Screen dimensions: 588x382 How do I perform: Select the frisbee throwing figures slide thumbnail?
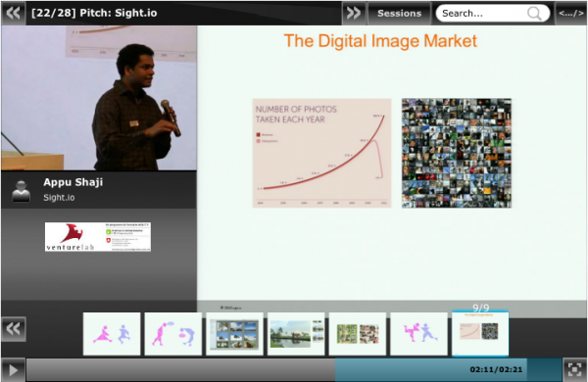173,334
